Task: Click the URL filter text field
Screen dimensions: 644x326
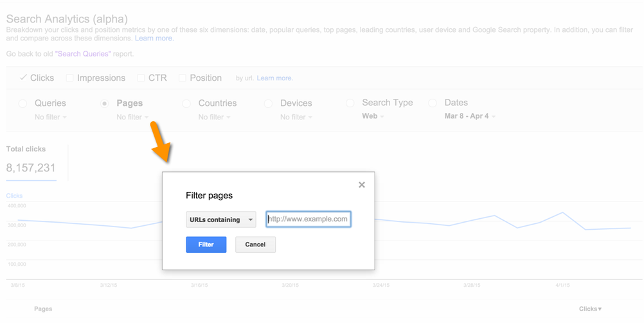Action: click(x=309, y=219)
